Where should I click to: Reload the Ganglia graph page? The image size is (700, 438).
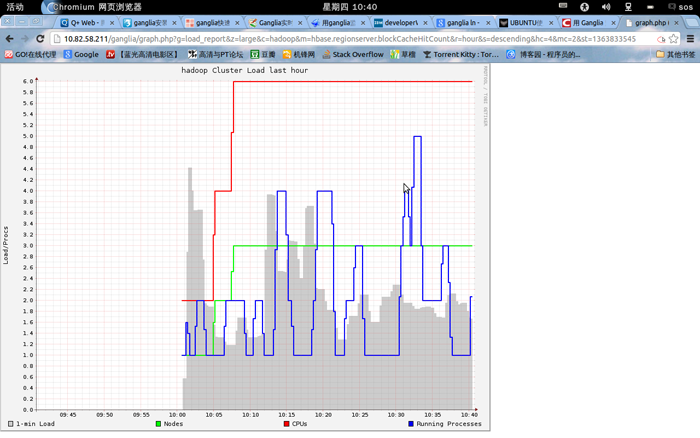click(40, 39)
